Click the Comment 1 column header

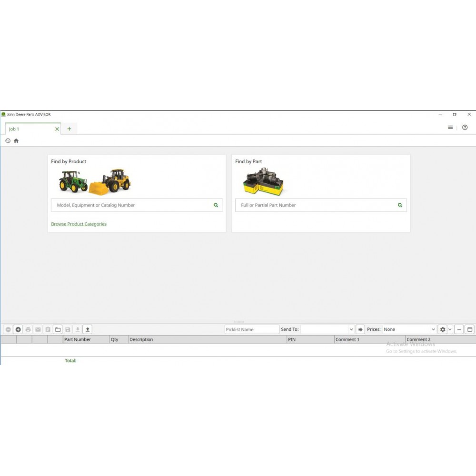(x=370, y=339)
